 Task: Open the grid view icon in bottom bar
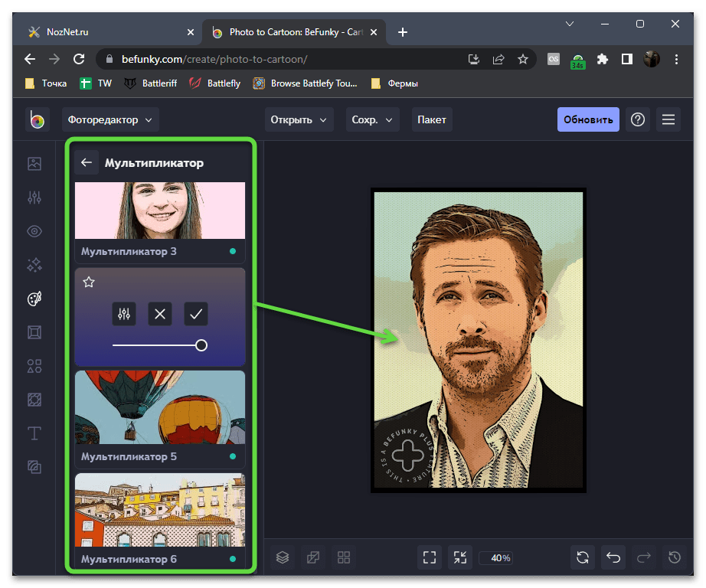(x=344, y=558)
